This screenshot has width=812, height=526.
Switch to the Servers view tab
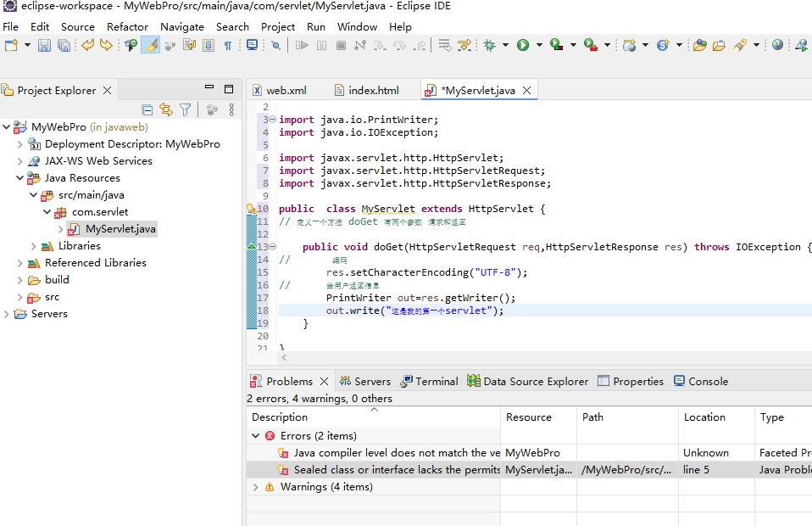(365, 382)
